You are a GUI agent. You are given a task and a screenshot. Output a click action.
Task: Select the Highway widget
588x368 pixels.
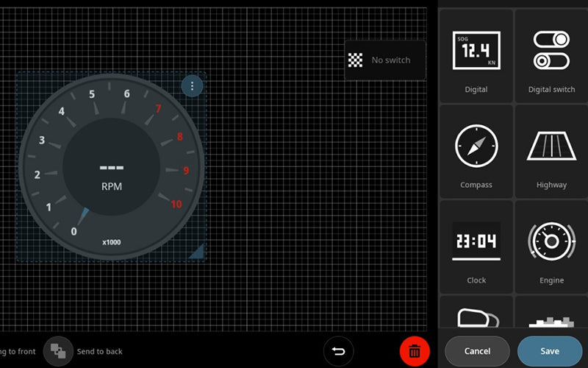click(551, 152)
